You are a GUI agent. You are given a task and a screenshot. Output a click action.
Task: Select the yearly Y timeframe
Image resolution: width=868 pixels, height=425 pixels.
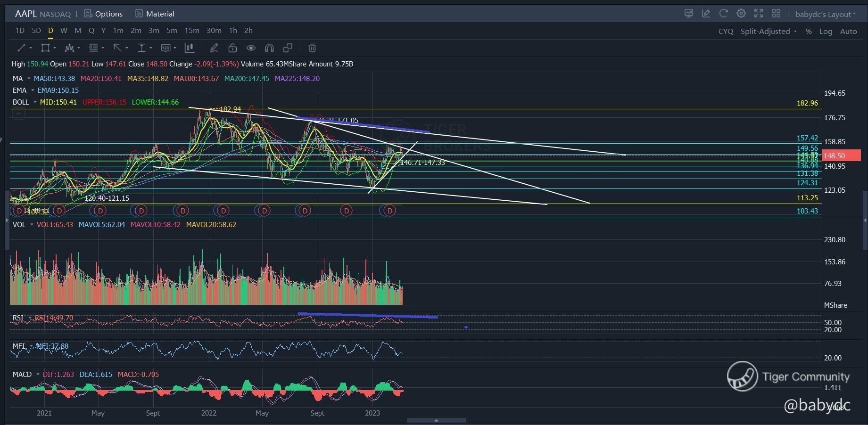(x=103, y=31)
